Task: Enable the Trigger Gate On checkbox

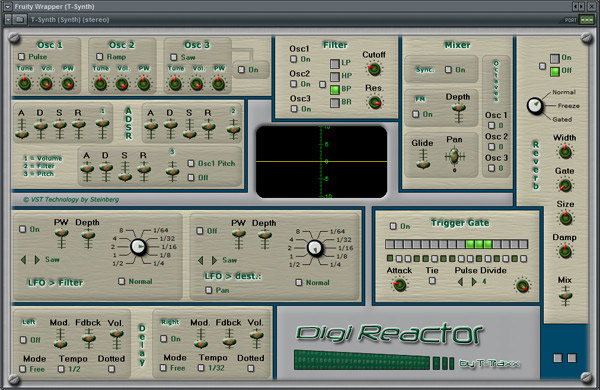Action: click(x=393, y=226)
